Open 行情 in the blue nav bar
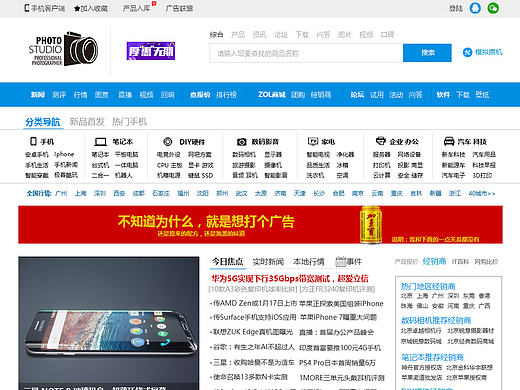Screen dimensions: 520x390 pyautogui.click(x=80, y=95)
